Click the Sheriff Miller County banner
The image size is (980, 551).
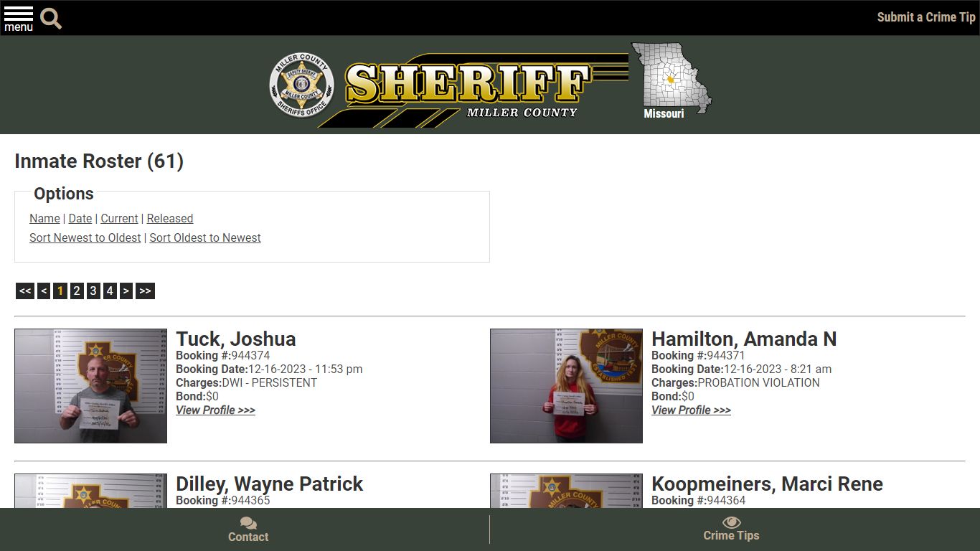coord(473,89)
